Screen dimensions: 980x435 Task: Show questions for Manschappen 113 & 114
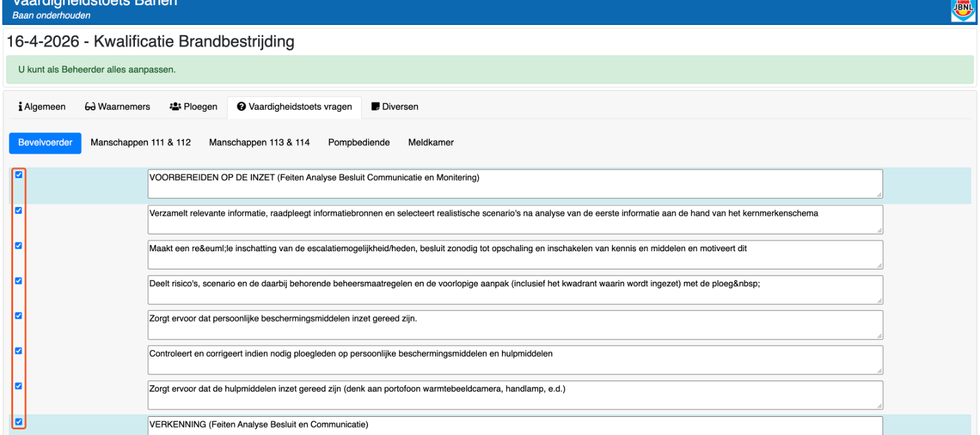click(259, 142)
